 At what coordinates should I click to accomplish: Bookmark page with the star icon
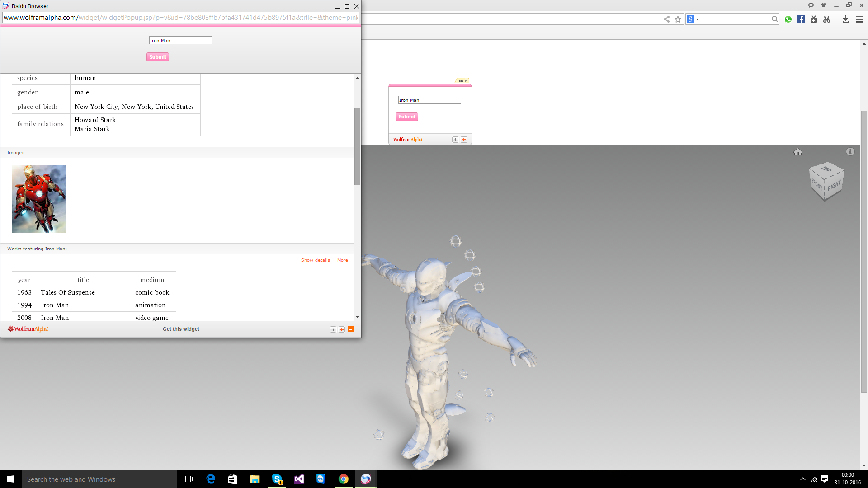[678, 19]
